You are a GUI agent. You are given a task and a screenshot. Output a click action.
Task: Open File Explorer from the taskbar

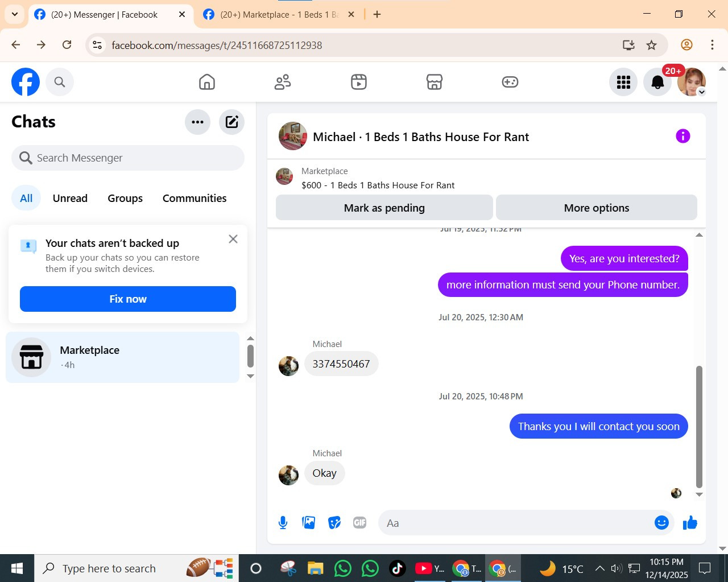(x=315, y=568)
